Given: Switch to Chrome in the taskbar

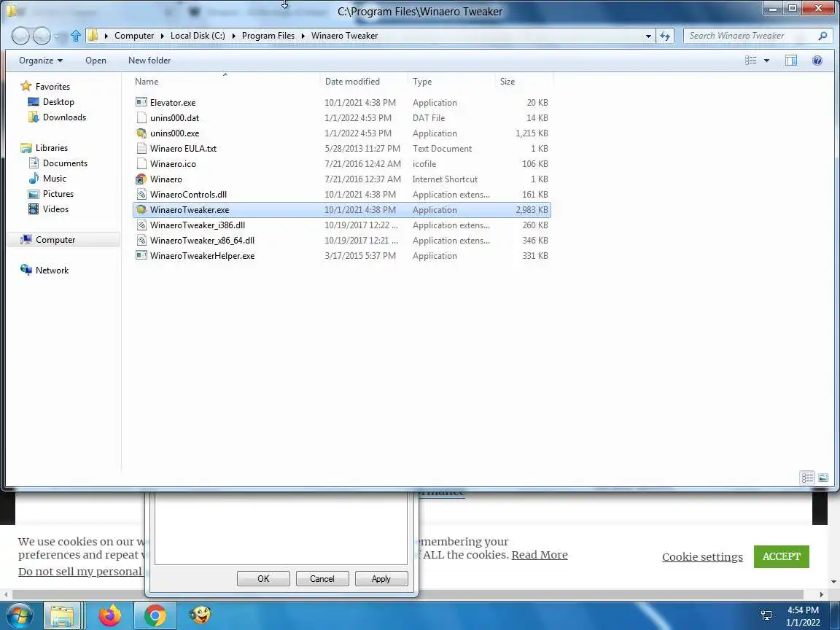Looking at the screenshot, I should [x=155, y=615].
